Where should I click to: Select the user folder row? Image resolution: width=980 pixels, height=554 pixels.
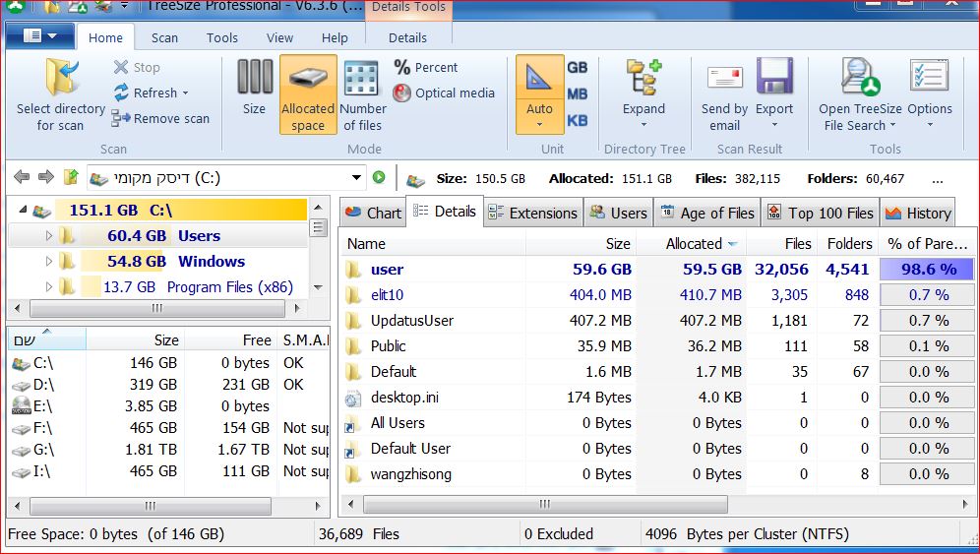coord(657,270)
